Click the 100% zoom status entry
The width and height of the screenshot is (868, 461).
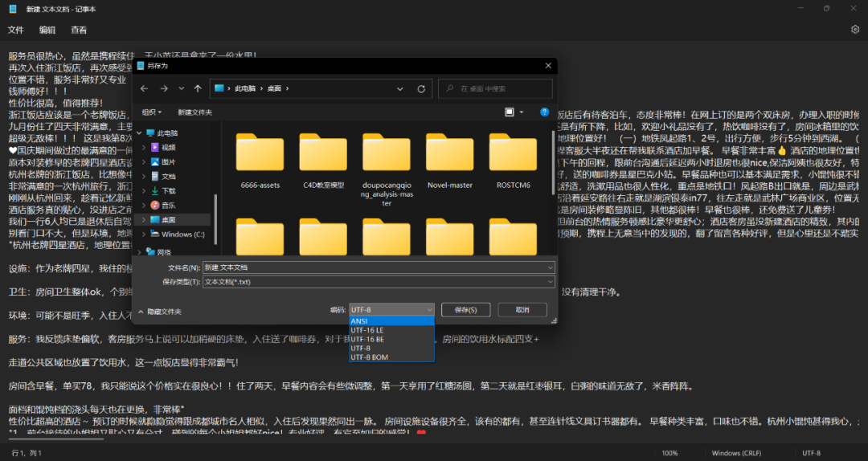point(669,453)
